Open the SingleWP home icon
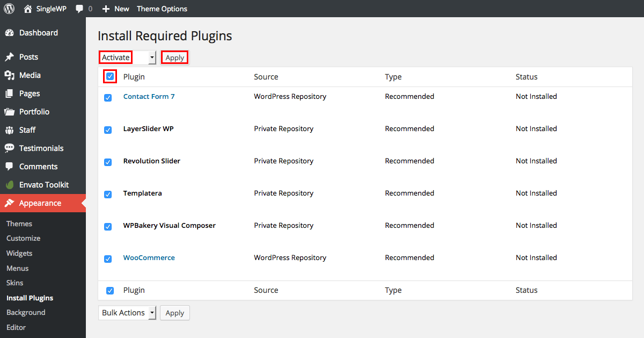644x338 pixels. click(x=28, y=9)
